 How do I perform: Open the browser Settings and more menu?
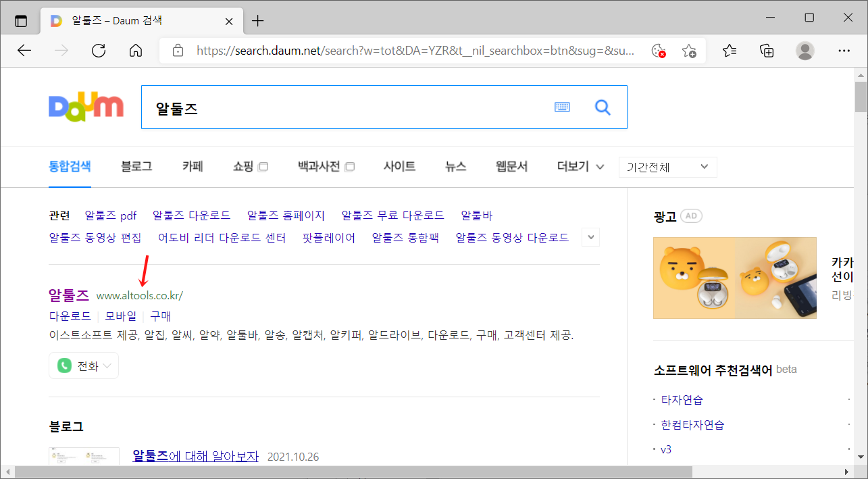(844, 51)
